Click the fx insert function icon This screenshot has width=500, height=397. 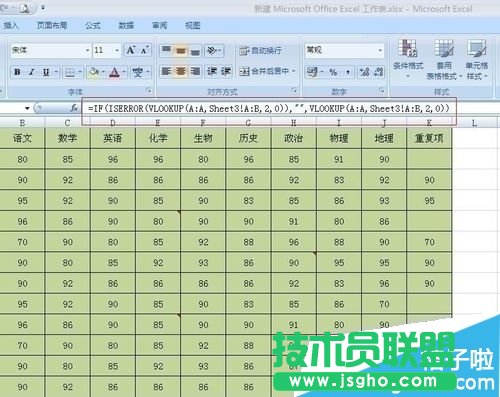coord(74,108)
